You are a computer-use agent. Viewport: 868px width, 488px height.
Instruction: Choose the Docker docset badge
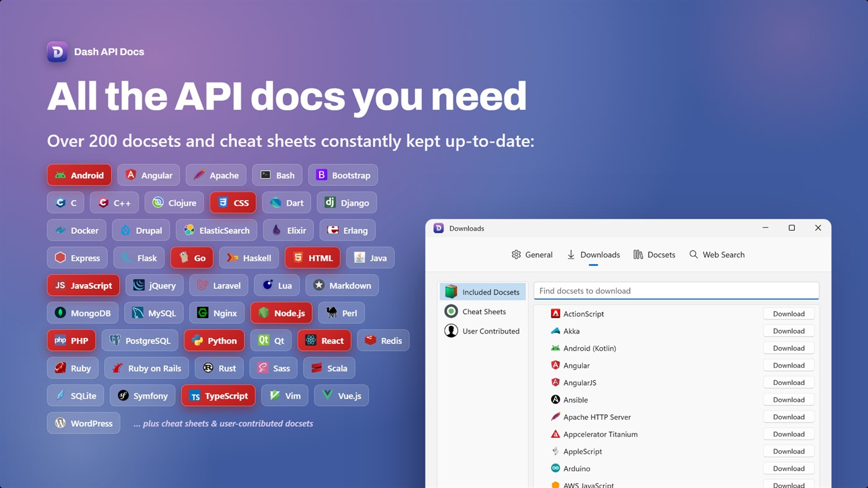pos(77,230)
